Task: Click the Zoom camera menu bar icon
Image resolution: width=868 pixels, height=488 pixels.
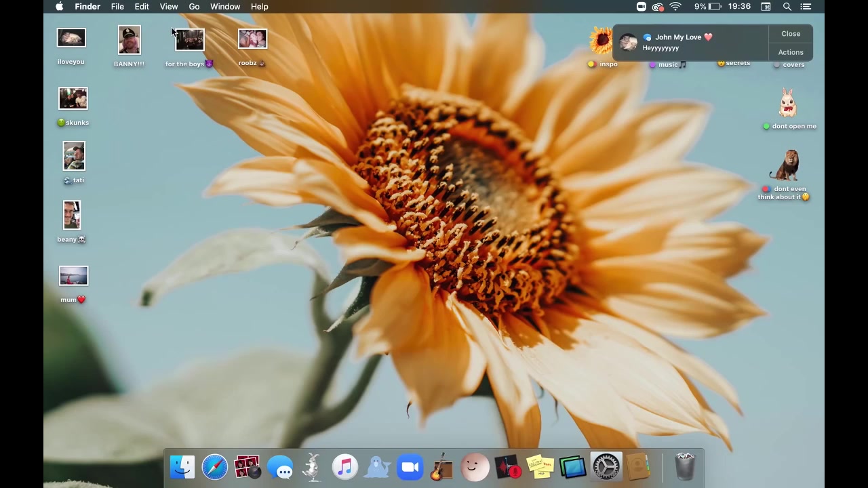Action: (x=641, y=6)
